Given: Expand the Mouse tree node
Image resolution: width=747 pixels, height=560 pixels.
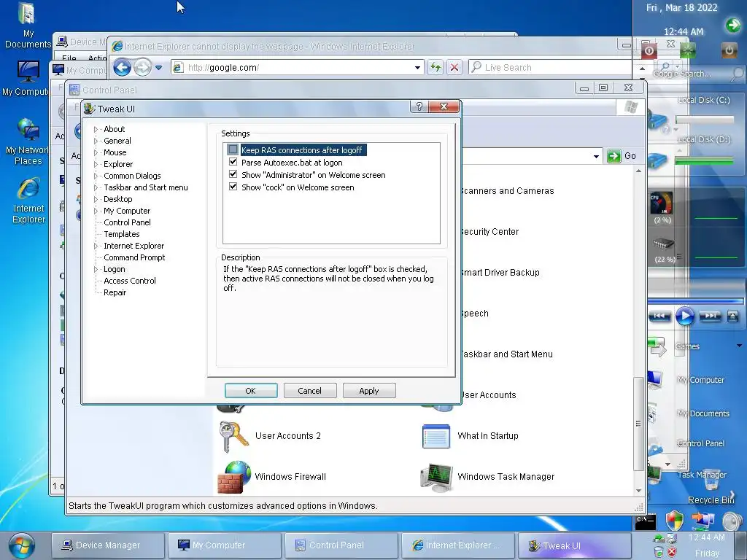Looking at the screenshot, I should point(96,152).
